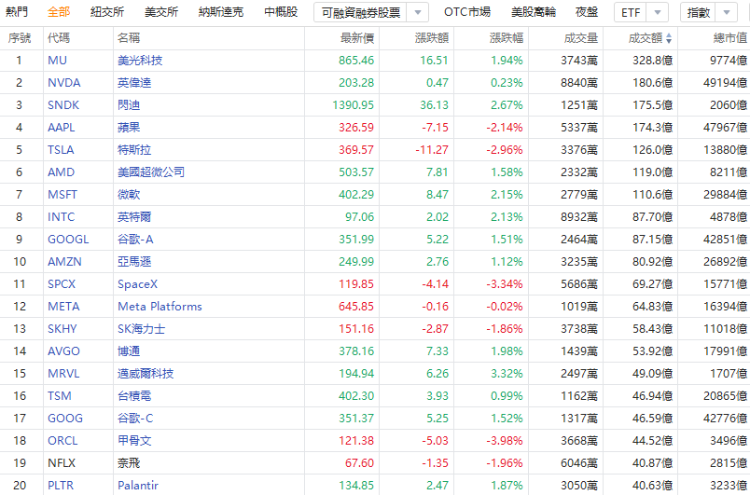Click the TSLA ticker code
Screen dimensions: 750x495
61,150
